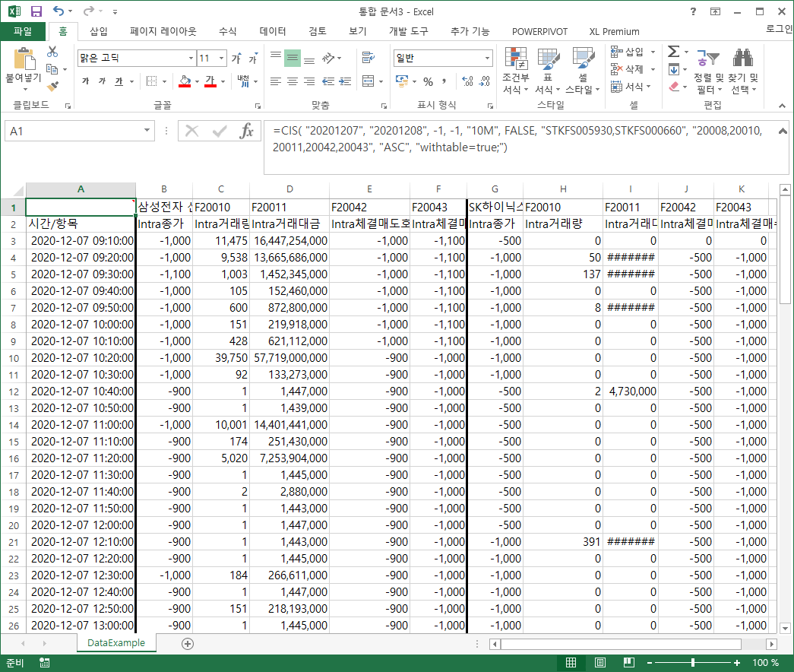794x672 pixels.
Task: Open the Name Box dropdown arrow
Action: (x=147, y=131)
